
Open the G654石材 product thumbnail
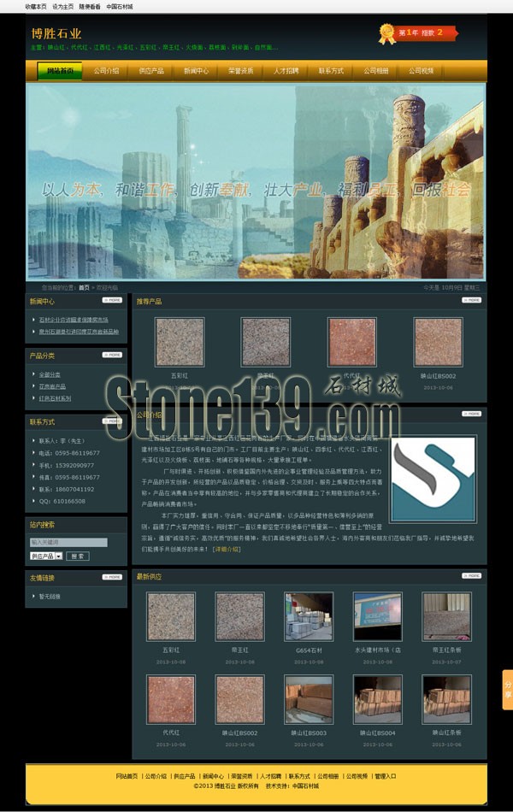(x=309, y=616)
